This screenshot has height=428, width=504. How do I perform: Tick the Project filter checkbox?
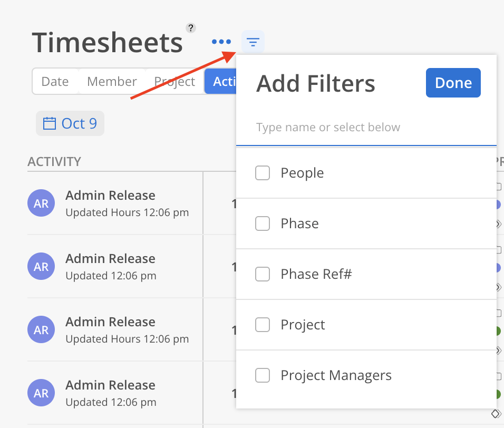(x=263, y=325)
